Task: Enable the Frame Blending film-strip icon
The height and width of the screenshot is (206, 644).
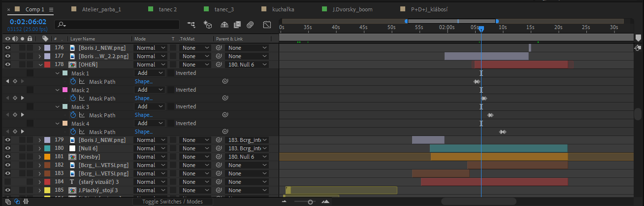Action: pos(237,24)
